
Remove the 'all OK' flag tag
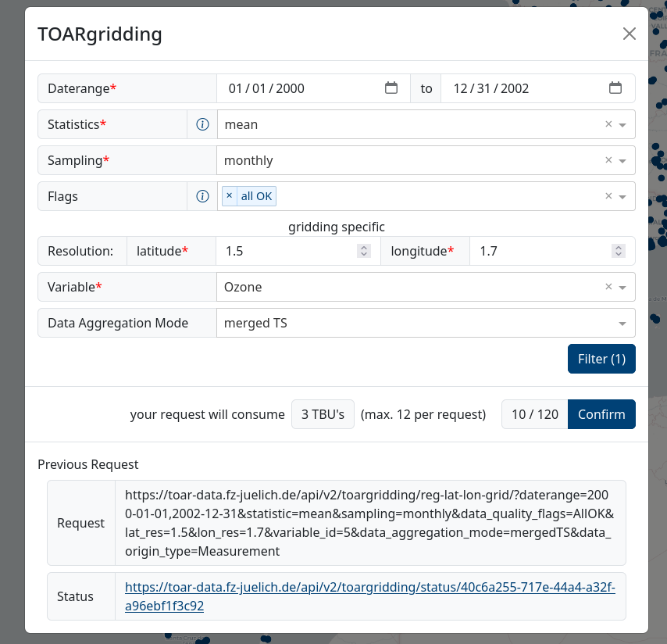pyautogui.click(x=229, y=196)
